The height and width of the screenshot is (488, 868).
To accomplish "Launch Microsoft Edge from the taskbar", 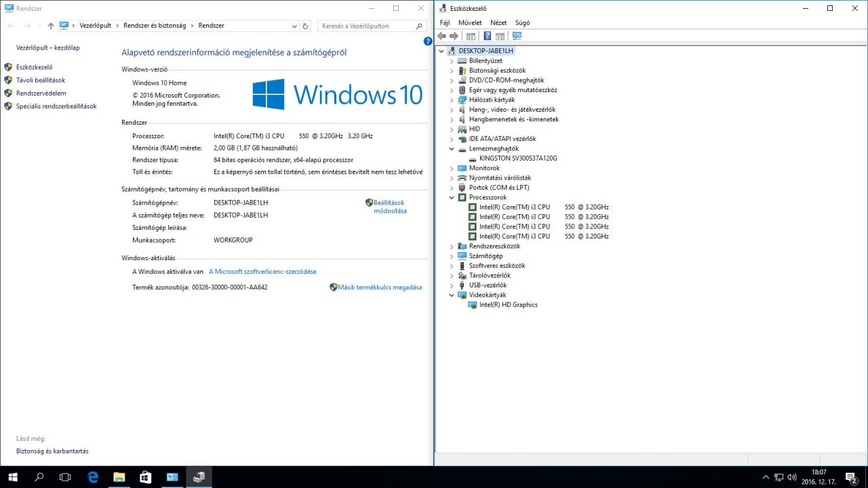I will tap(93, 477).
